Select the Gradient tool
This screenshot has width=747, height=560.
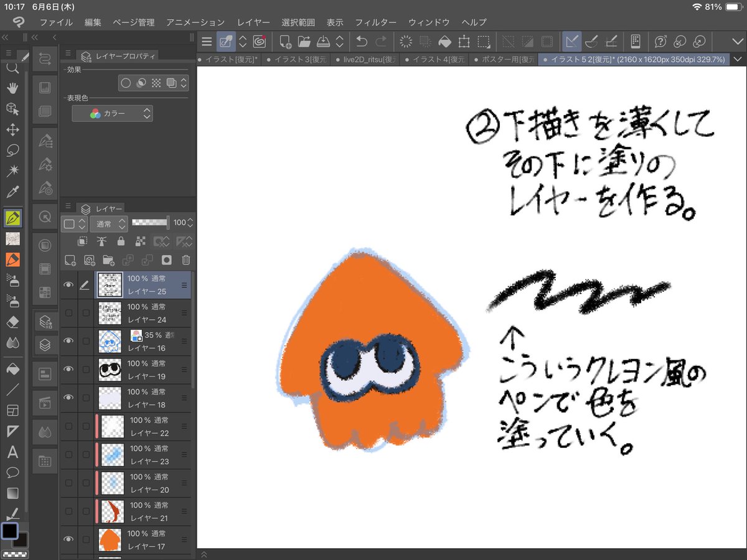point(12,493)
